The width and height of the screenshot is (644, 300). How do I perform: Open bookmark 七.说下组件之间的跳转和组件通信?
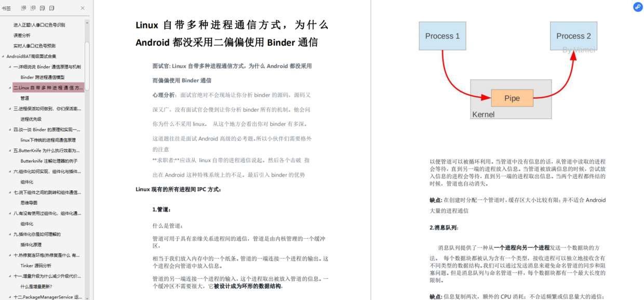tap(47, 192)
